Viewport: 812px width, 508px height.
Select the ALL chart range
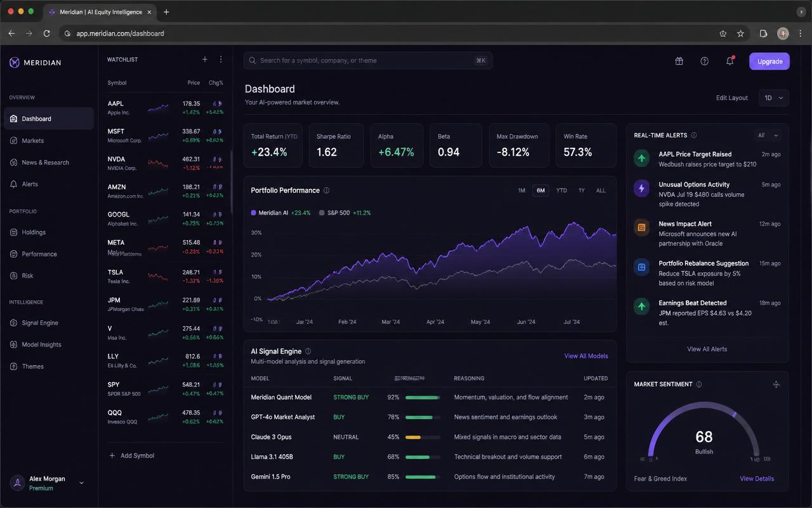[x=601, y=190]
